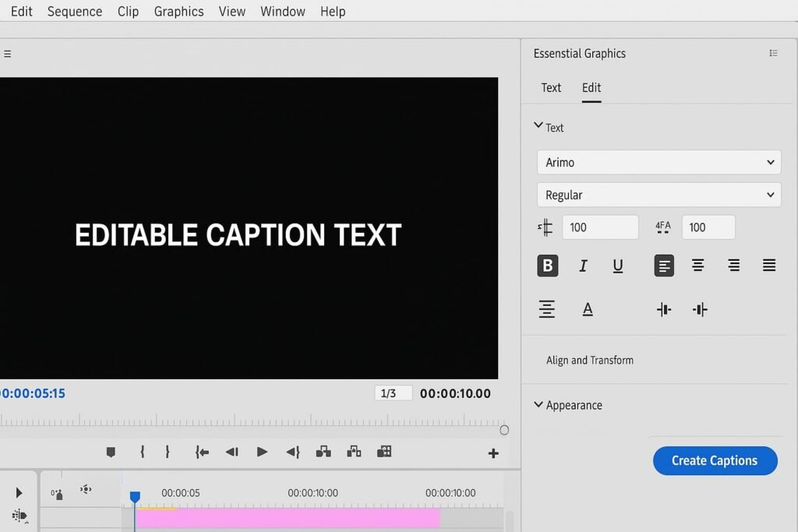Click the Export Frame icon
Viewport: 798px width, 532px height.
tap(383, 452)
